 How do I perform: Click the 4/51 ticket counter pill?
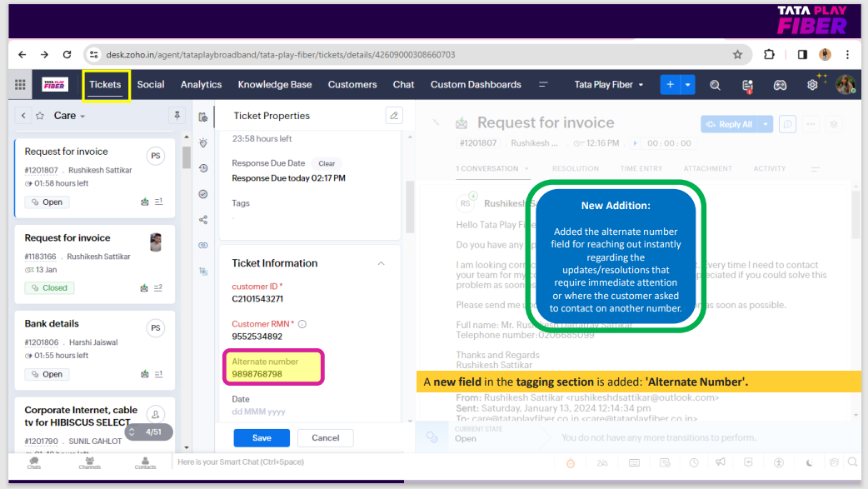149,432
